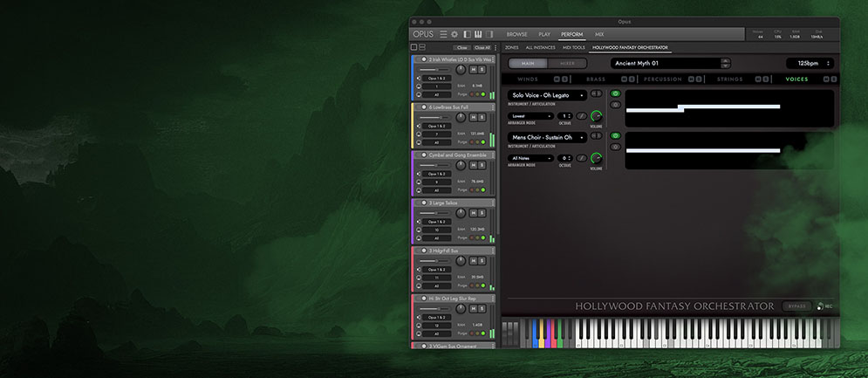Solo the Percussion section
The image size is (868, 378).
pos(699,79)
